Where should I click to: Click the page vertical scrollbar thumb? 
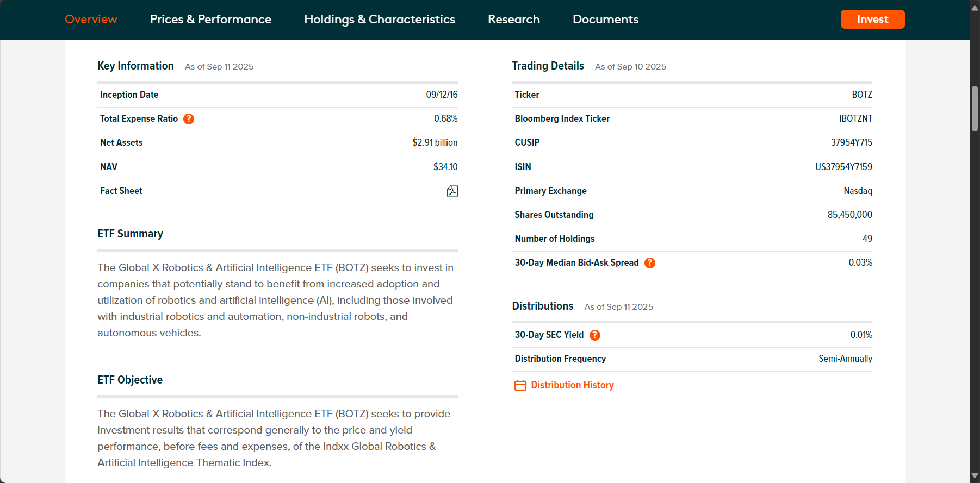click(975, 109)
